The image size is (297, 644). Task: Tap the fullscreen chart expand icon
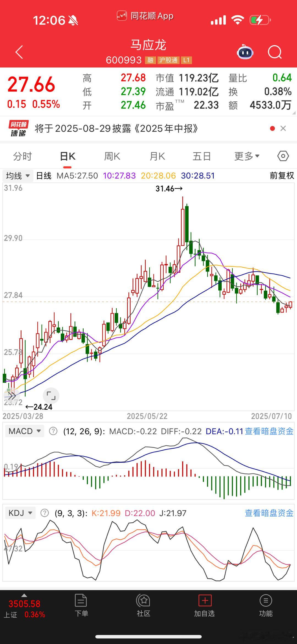(x=51, y=396)
